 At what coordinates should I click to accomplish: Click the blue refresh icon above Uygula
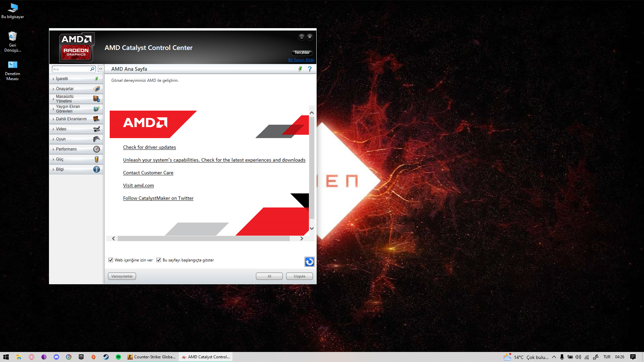[x=309, y=261]
